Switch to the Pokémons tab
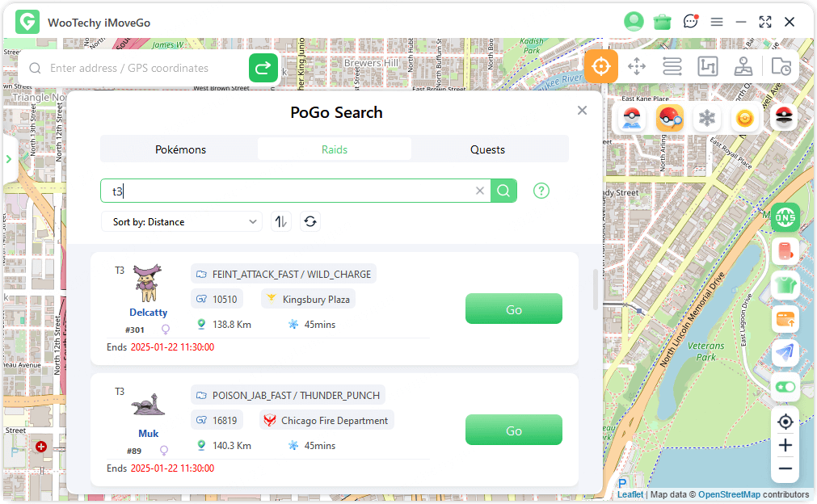This screenshot has height=504, width=817. (180, 149)
